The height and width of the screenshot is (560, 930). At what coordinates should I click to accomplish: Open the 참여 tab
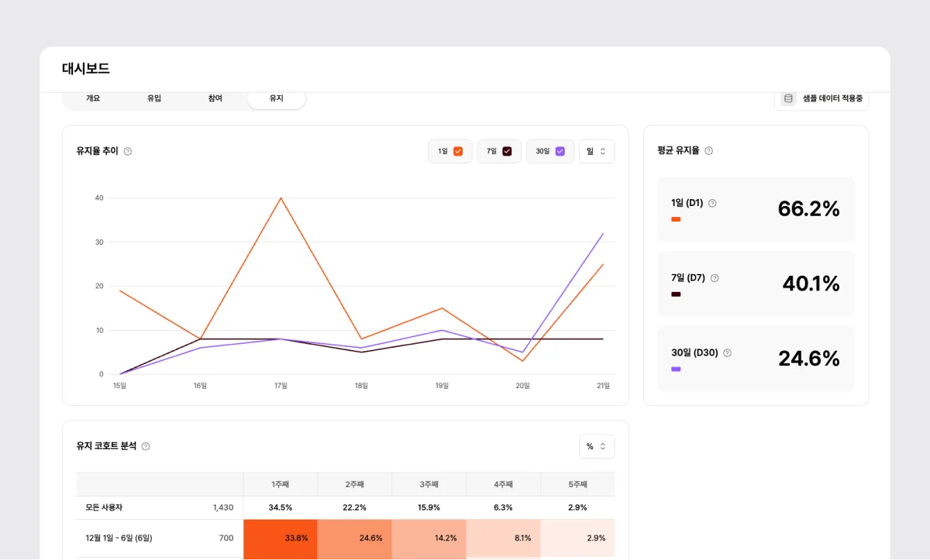point(215,98)
